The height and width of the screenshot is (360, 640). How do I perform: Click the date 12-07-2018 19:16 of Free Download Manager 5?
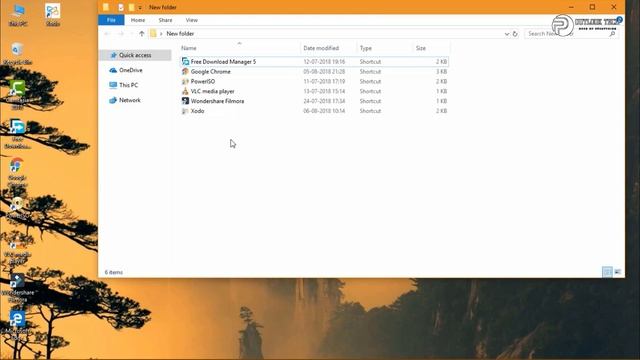click(324, 62)
